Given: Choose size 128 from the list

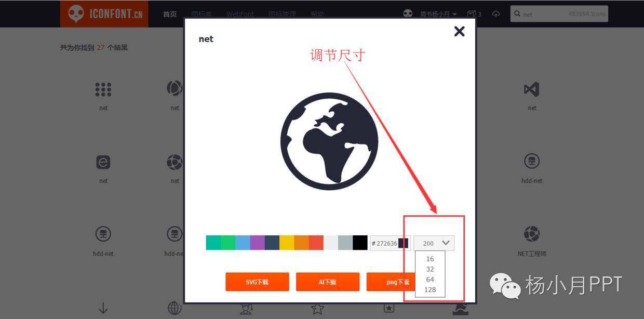Looking at the screenshot, I should pos(430,290).
